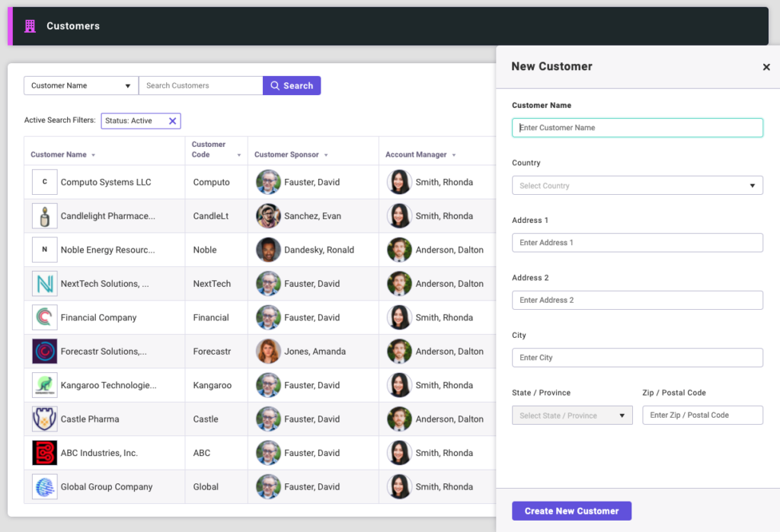Click the Castle Pharma logo icon
780x532 pixels.
tap(44, 419)
